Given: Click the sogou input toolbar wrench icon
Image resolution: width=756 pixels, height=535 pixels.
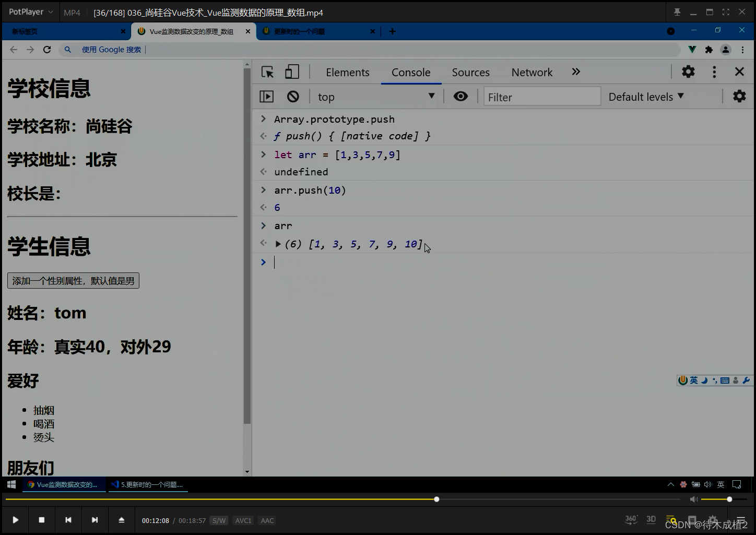Looking at the screenshot, I should tap(746, 381).
